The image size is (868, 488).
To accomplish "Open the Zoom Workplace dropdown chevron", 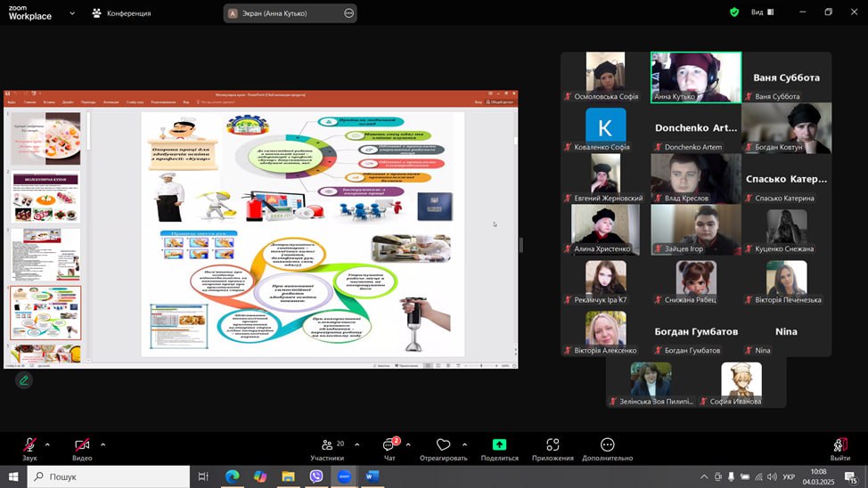I will [x=72, y=13].
